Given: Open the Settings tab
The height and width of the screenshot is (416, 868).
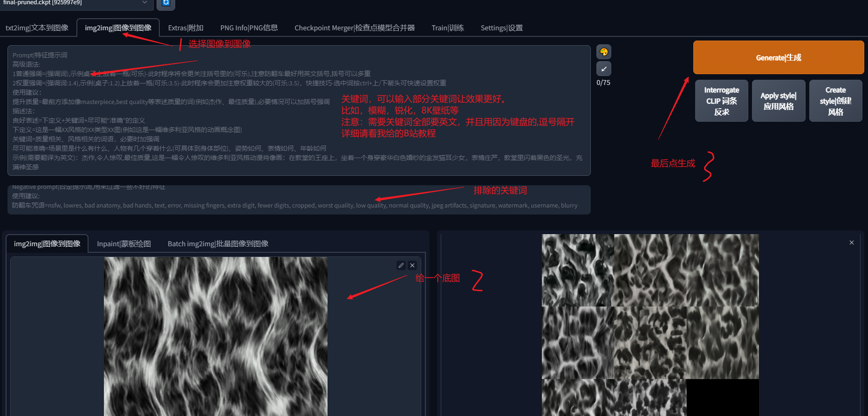Looking at the screenshot, I should [x=501, y=28].
